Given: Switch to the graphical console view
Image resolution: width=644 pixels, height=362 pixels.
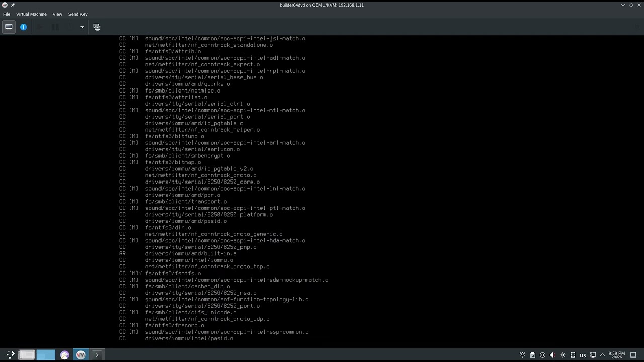Looking at the screenshot, I should click(9, 27).
